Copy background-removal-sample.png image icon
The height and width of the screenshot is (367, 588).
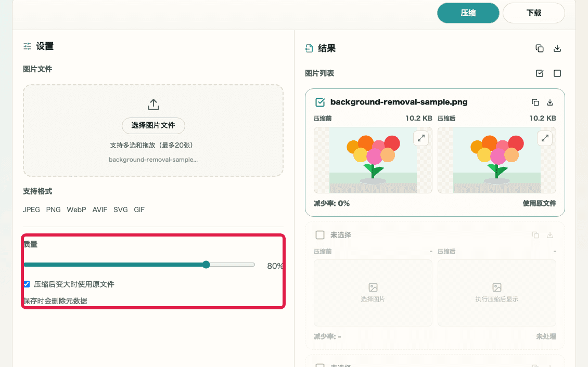click(x=535, y=102)
